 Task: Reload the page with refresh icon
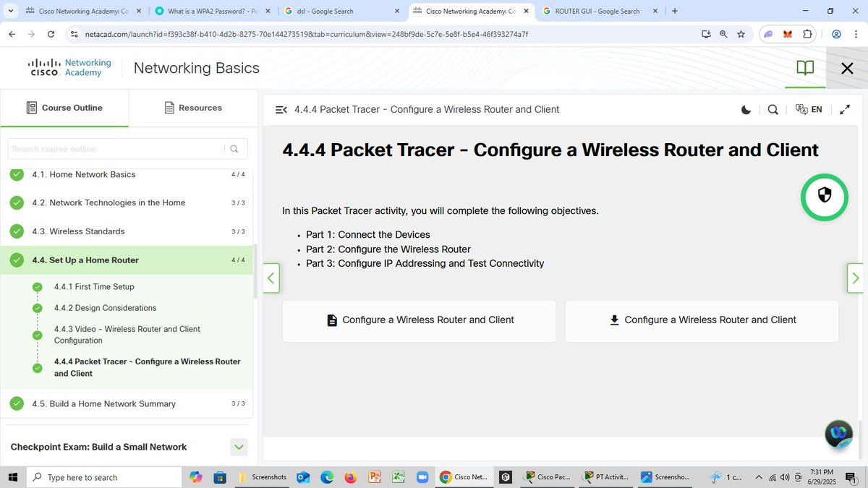51,34
